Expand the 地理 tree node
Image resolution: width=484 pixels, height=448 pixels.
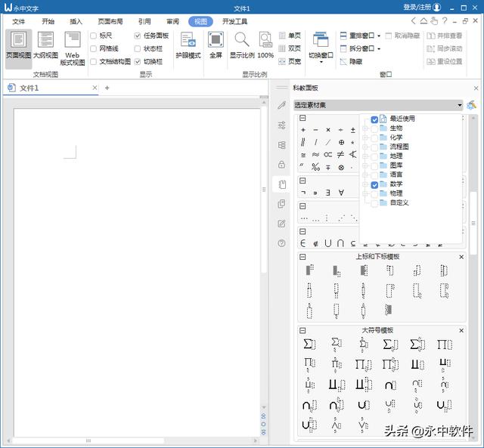point(365,156)
